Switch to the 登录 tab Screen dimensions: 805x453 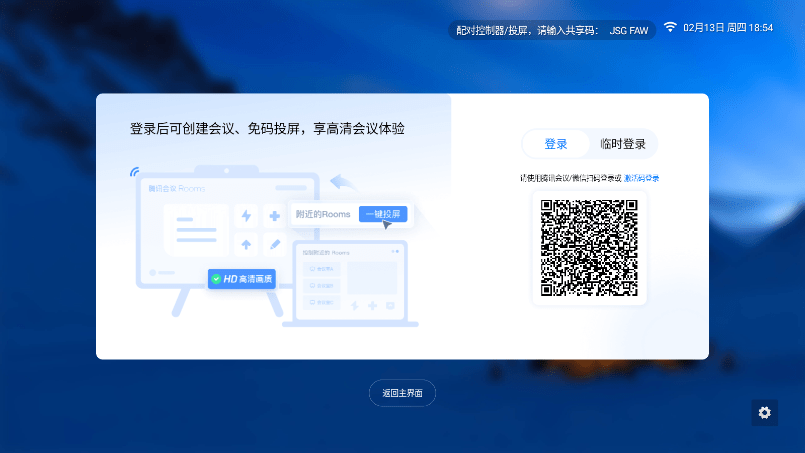click(x=555, y=144)
